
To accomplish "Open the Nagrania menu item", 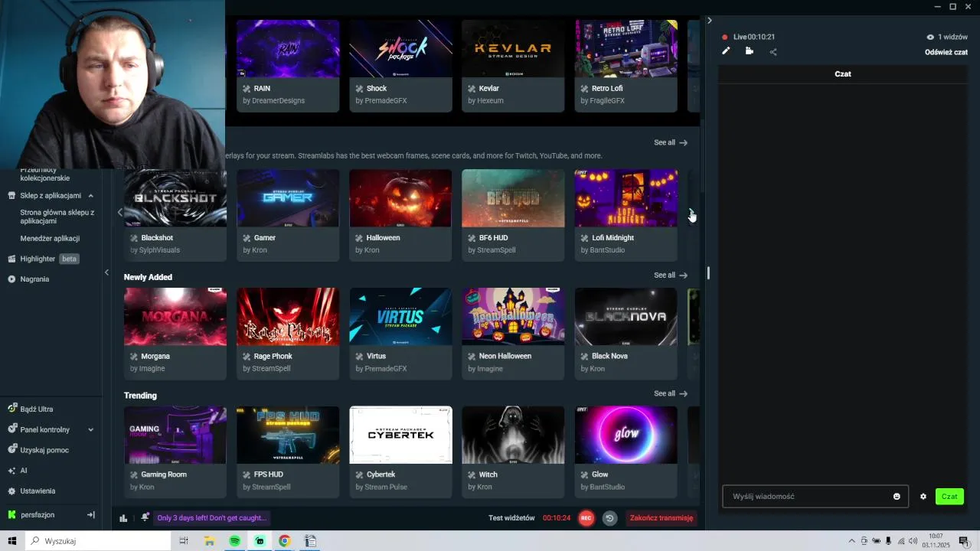I will click(x=34, y=279).
